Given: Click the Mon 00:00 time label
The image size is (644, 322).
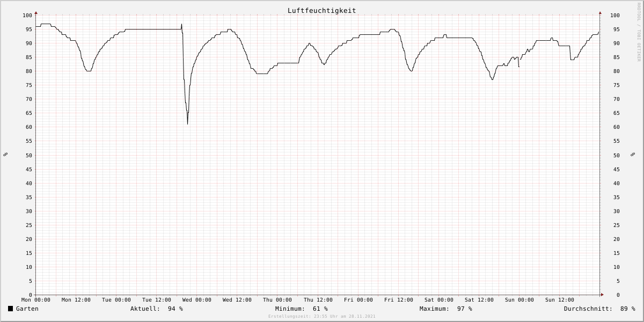Looking at the screenshot, I should pyautogui.click(x=36, y=300).
